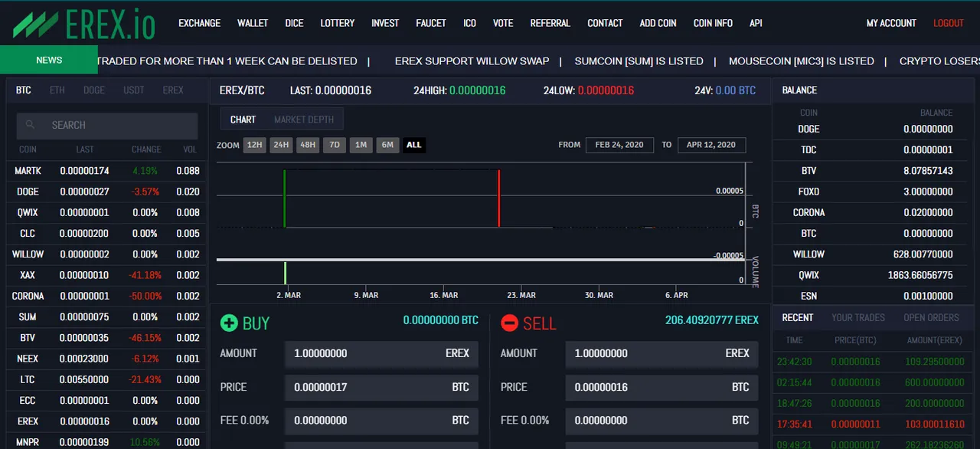
Task: Set chart zoom to 24H
Action: pyautogui.click(x=281, y=145)
